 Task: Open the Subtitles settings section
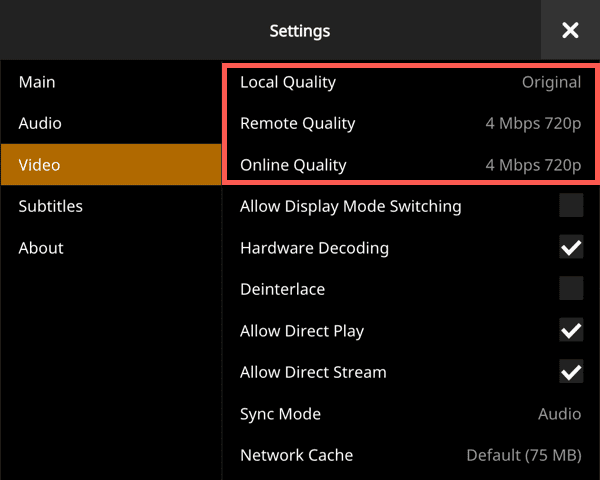[50, 206]
